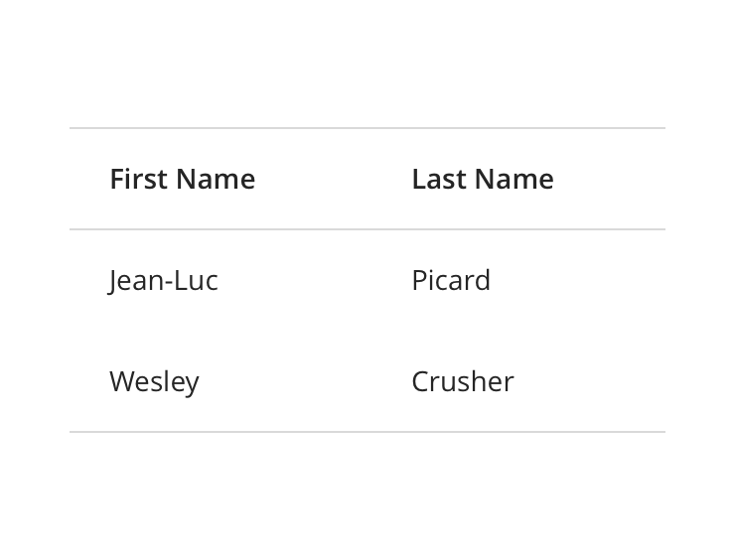Image resolution: width=735 pixels, height=560 pixels.
Task: Click empty header space after Last Name
Action: click(611, 179)
